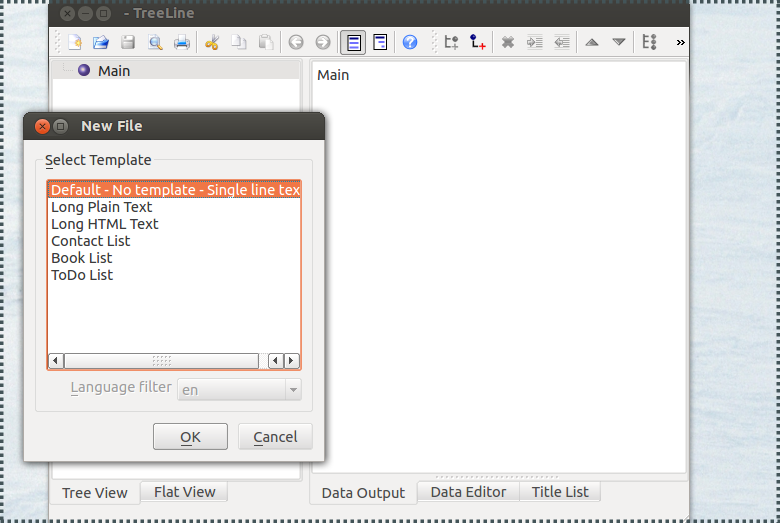The width and height of the screenshot is (780, 523).
Task: Confirm the dialog with OK
Action: pos(191,437)
